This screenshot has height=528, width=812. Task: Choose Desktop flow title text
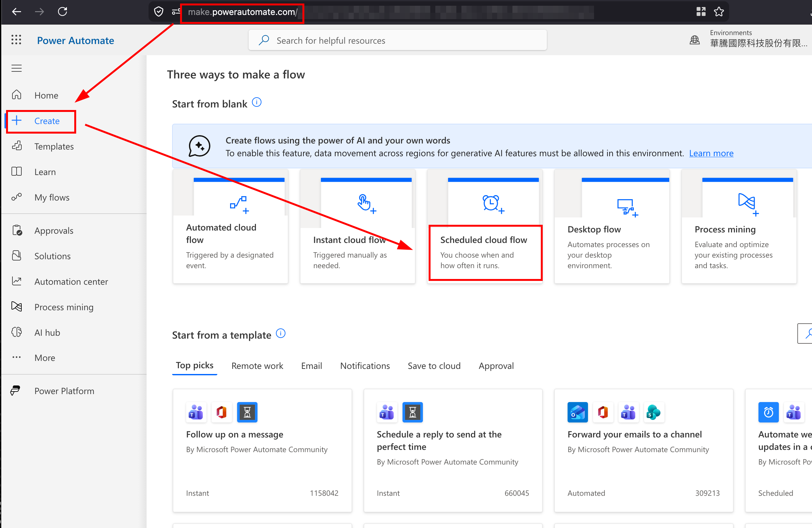(x=594, y=229)
